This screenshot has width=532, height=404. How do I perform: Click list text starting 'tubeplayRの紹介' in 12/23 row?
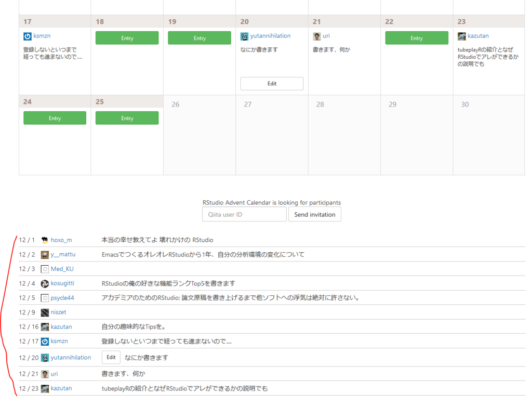point(184,388)
